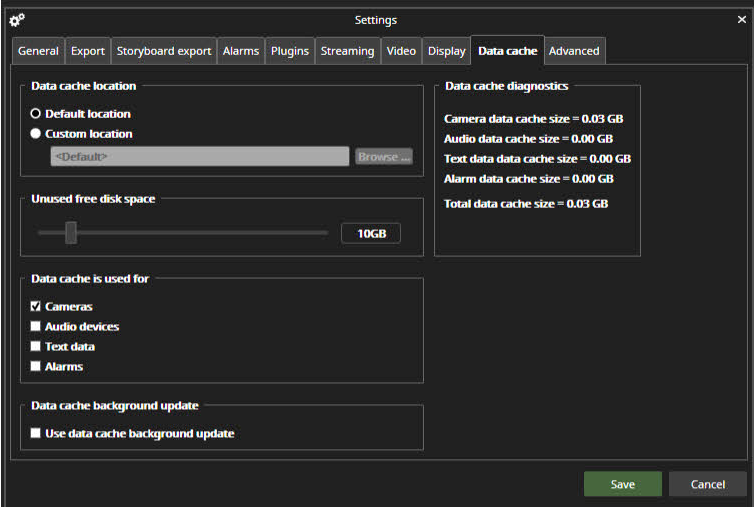Close the Settings dialog window
Image resolution: width=754 pixels, height=507 pixels.
point(741,20)
